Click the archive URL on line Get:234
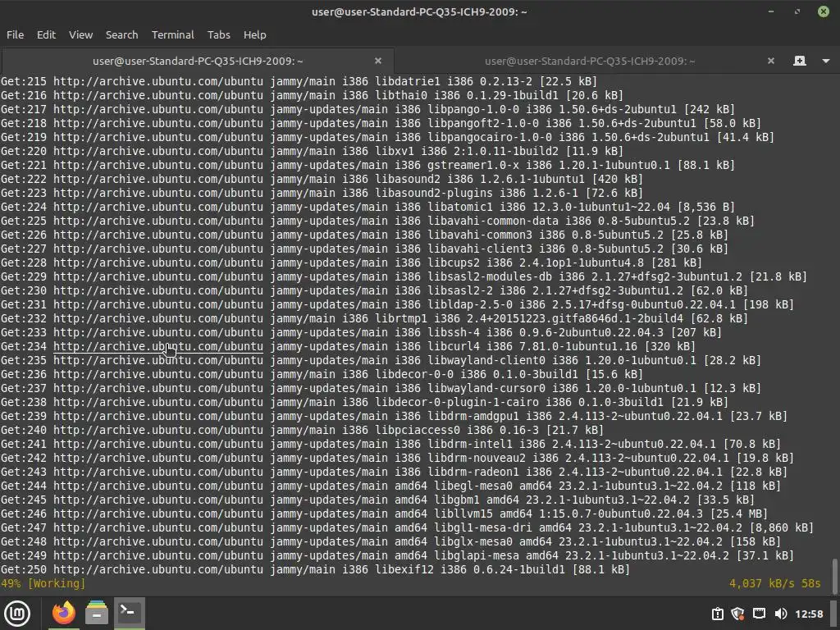This screenshot has width=840, height=630. click(x=158, y=347)
